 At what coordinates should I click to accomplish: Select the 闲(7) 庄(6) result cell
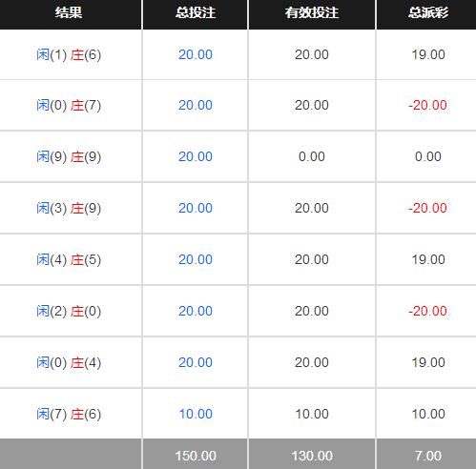[x=71, y=414]
